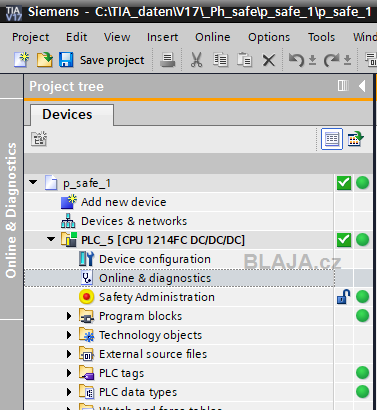
Task: Open the View menu
Action: point(117,37)
